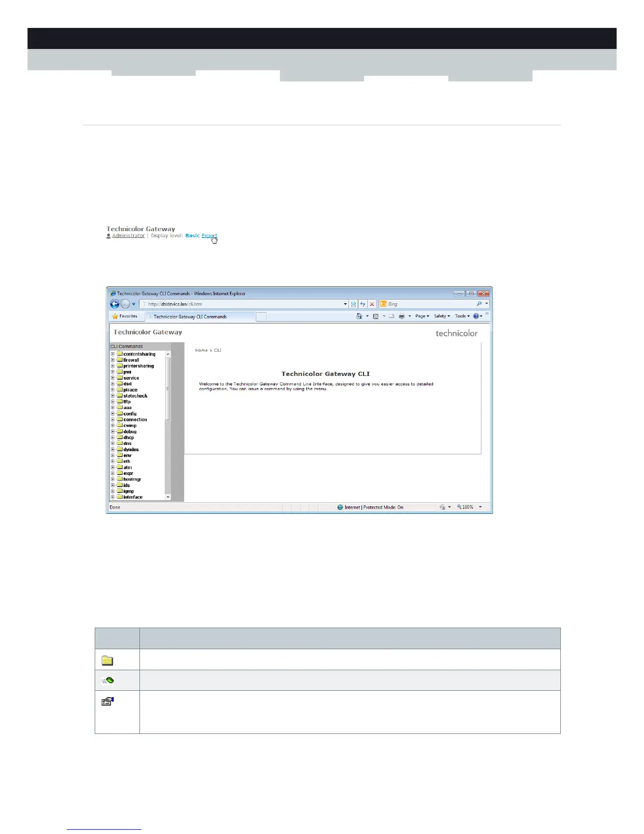Open the address bar history dropdown
This screenshot has width=644, height=834.
tap(345, 304)
